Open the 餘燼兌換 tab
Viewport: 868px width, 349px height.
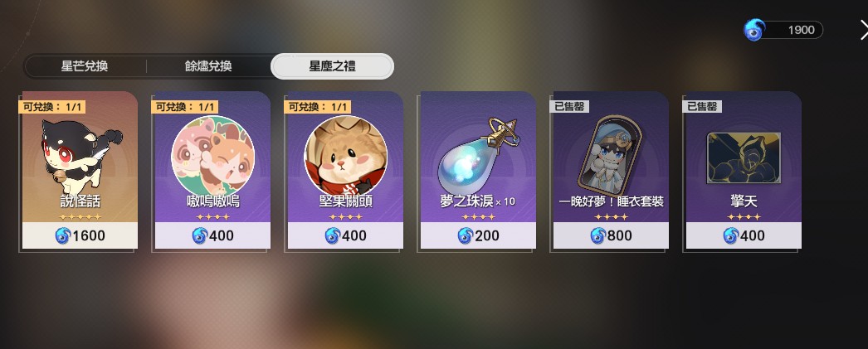click(x=208, y=66)
